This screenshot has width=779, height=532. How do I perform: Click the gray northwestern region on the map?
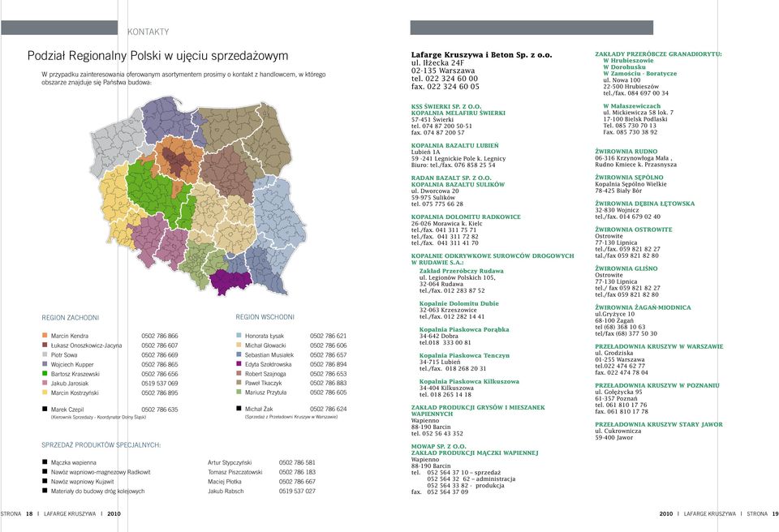tap(117, 144)
